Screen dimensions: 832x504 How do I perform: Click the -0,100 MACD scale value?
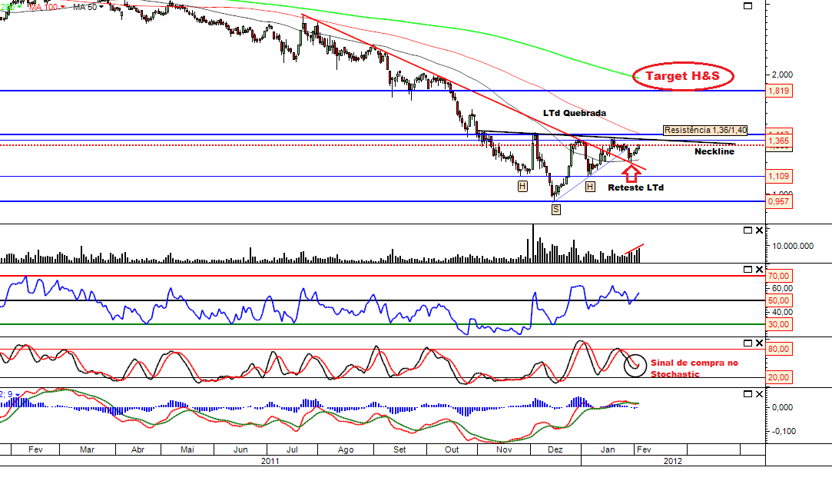coord(783,431)
